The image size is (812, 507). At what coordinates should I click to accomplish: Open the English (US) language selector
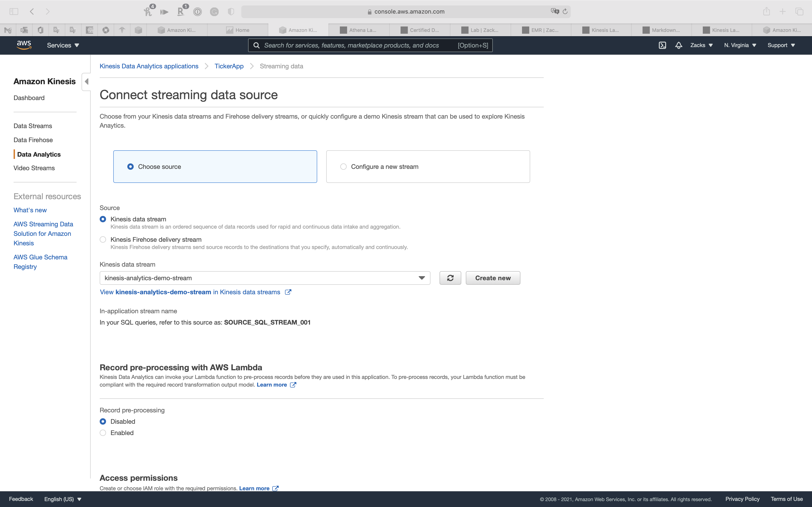(x=63, y=499)
